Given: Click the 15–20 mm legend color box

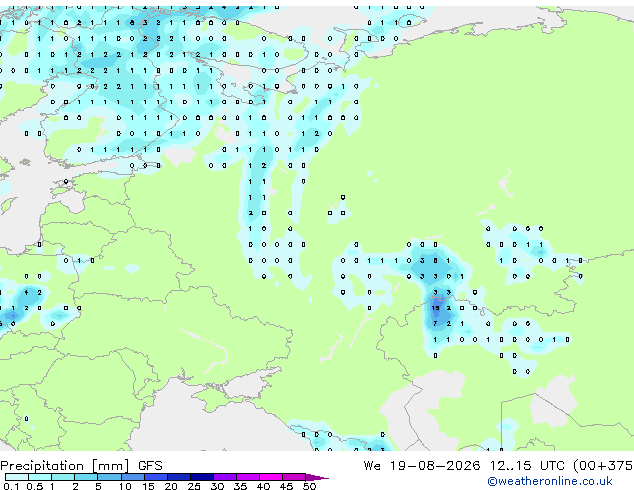Looking at the screenshot, I should coord(155,477).
